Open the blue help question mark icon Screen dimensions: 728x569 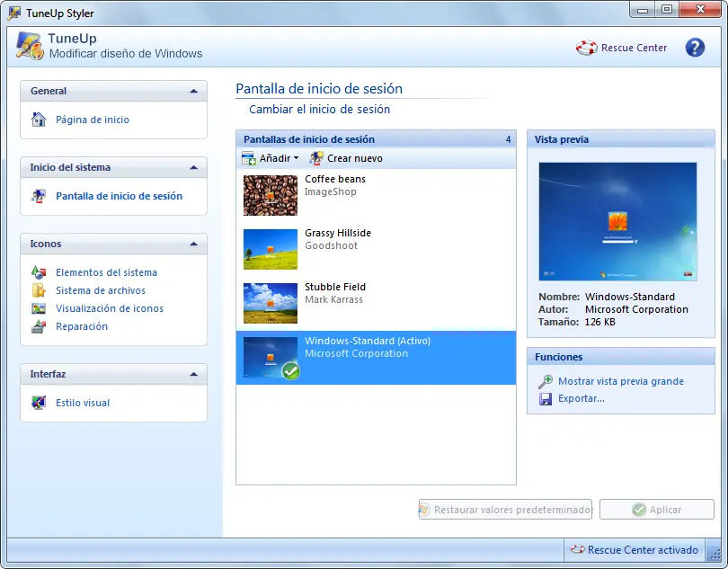point(695,48)
